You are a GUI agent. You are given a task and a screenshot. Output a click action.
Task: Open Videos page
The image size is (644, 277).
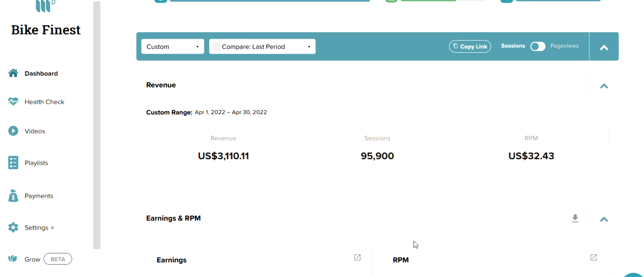tap(35, 131)
